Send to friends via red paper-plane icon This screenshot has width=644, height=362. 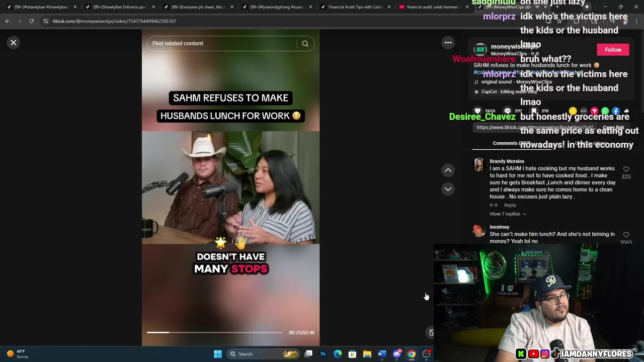(x=594, y=111)
